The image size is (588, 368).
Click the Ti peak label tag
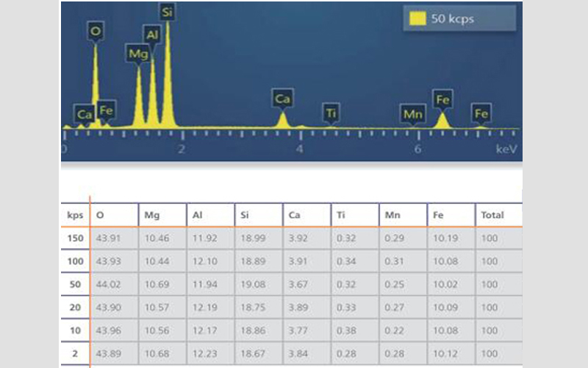click(331, 113)
